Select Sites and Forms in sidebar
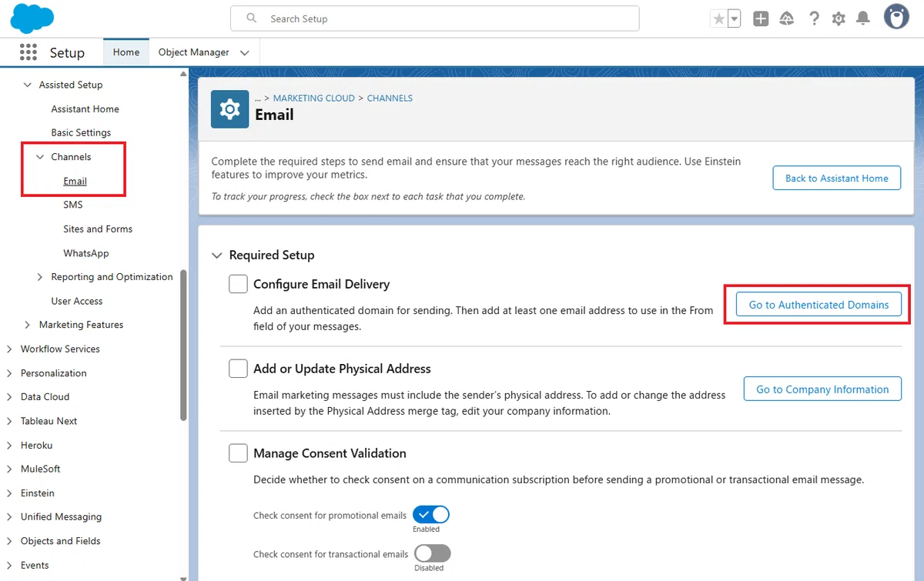 coord(98,229)
